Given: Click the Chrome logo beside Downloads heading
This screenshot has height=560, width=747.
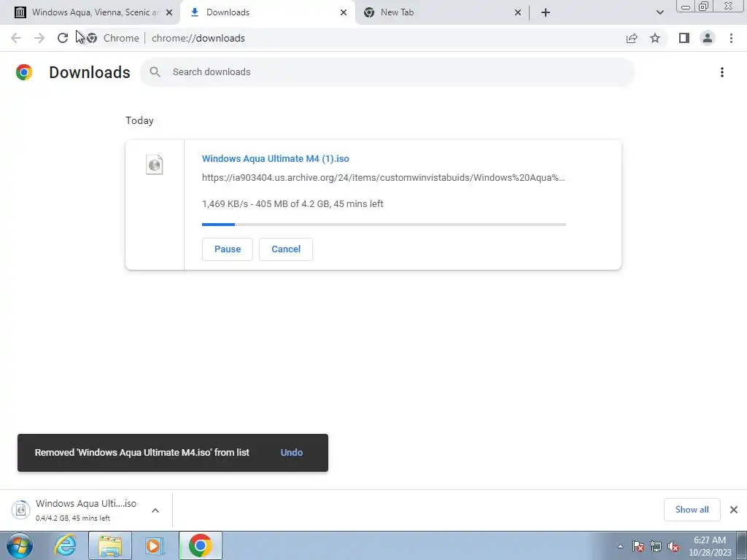Looking at the screenshot, I should (24, 72).
